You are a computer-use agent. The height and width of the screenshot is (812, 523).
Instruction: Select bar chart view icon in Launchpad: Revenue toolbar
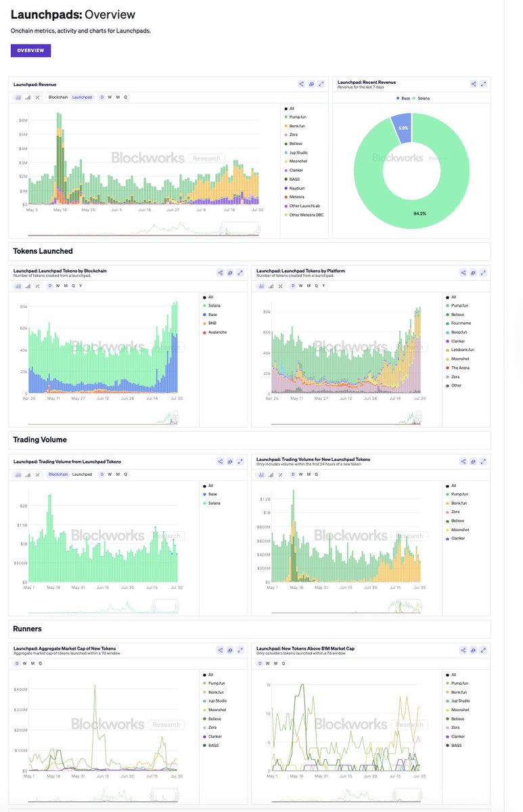[18, 97]
